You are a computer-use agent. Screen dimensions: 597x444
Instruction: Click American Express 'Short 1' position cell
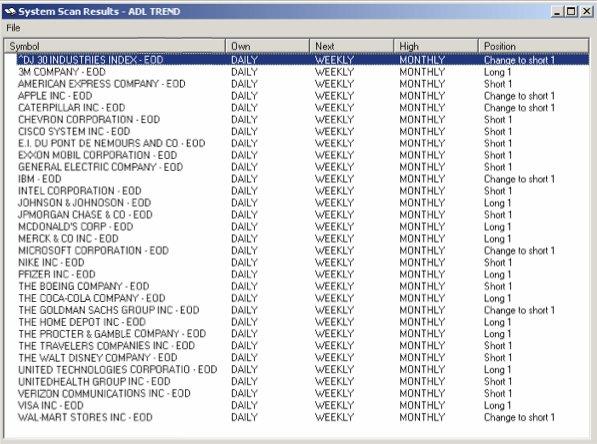[x=498, y=84]
